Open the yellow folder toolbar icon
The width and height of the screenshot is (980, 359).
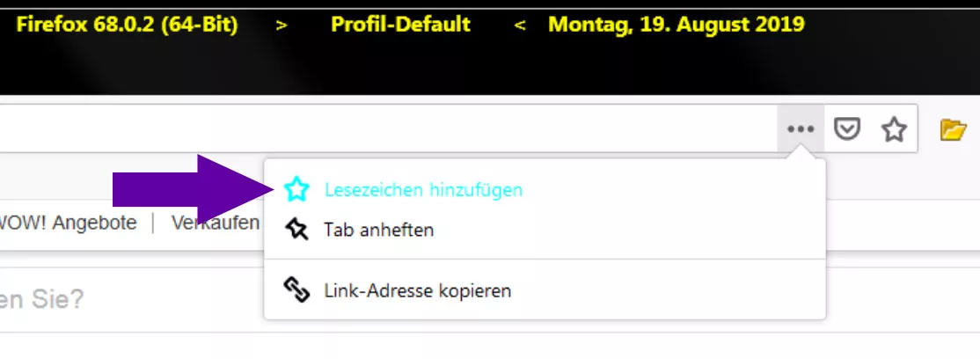[x=953, y=129]
